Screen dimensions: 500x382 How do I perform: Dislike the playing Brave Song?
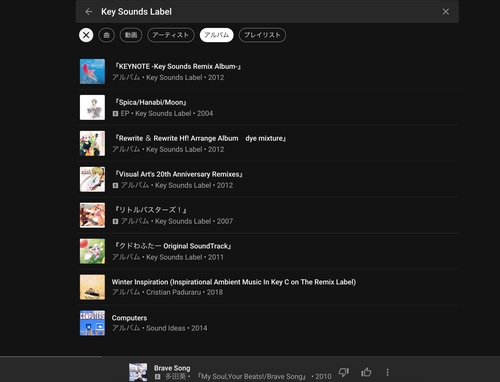[x=344, y=372]
